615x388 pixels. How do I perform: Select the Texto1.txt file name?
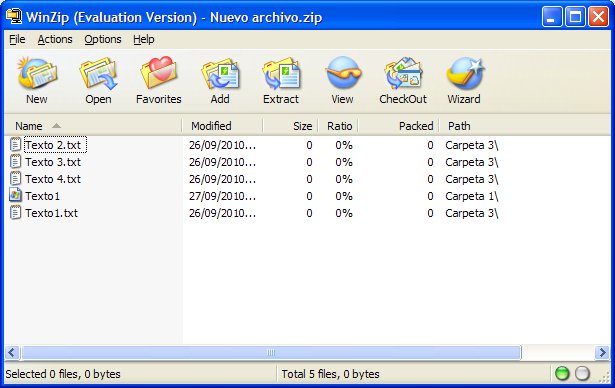51,213
